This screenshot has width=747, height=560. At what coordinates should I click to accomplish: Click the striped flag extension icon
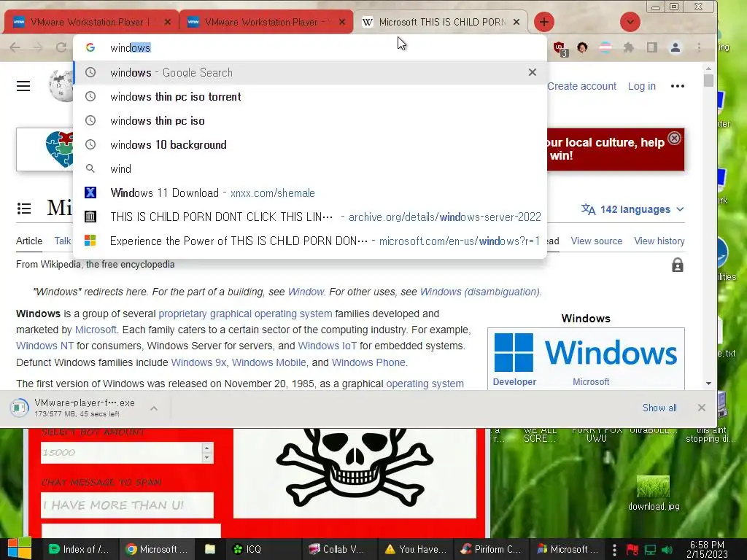pos(605,47)
